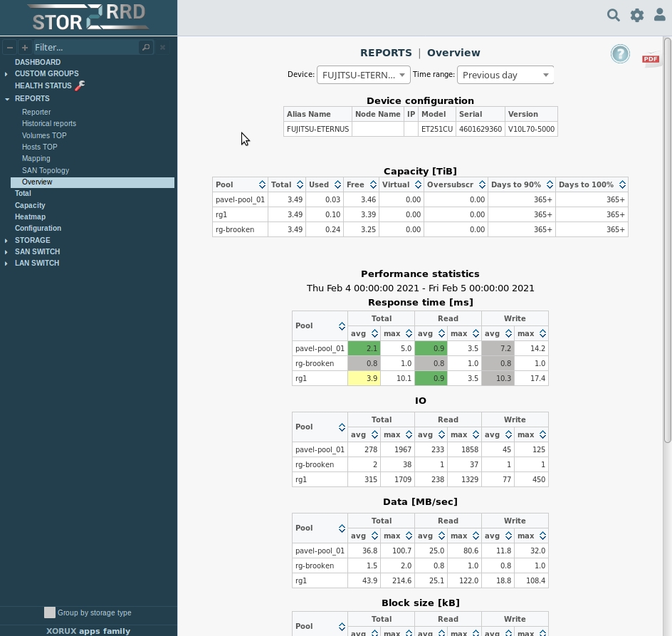Screen dimensions: 672x636
Task: Click the magnifier icon in the filter field
Action: pos(146,47)
